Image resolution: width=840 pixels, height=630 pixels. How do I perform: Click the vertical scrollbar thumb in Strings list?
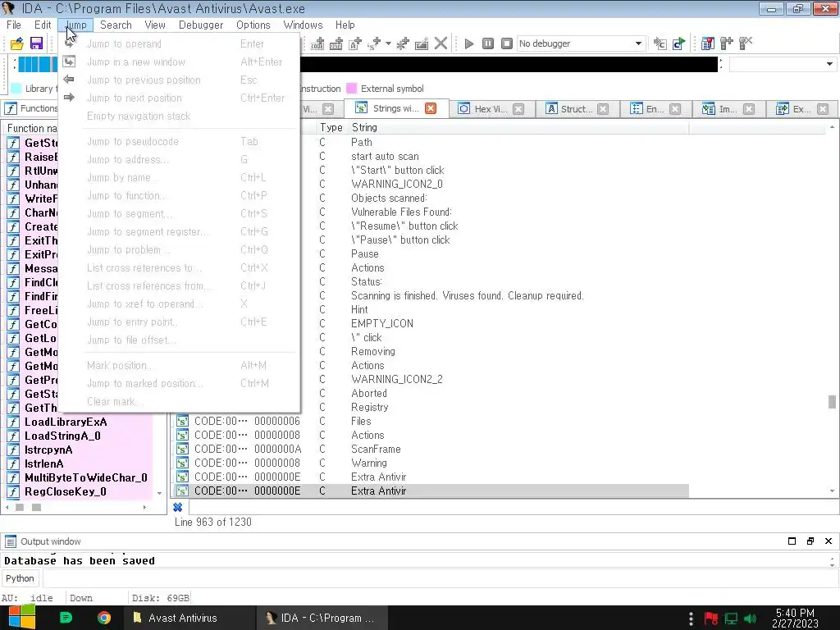(832, 401)
